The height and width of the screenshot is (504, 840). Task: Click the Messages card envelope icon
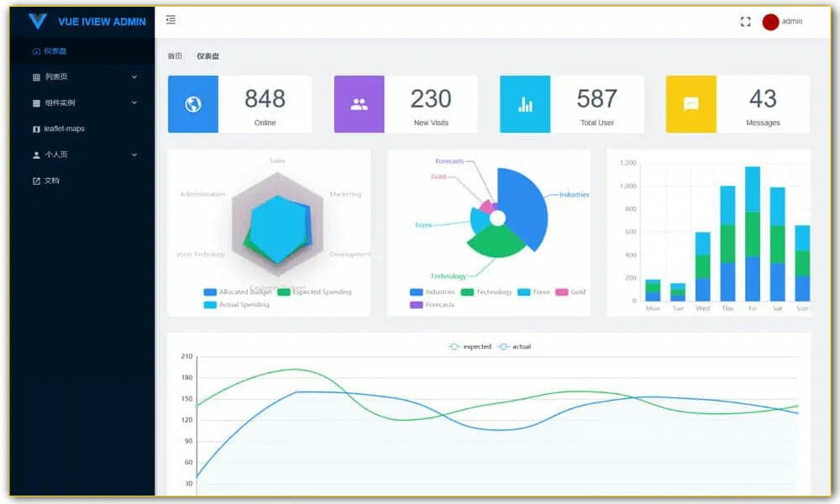tap(690, 104)
